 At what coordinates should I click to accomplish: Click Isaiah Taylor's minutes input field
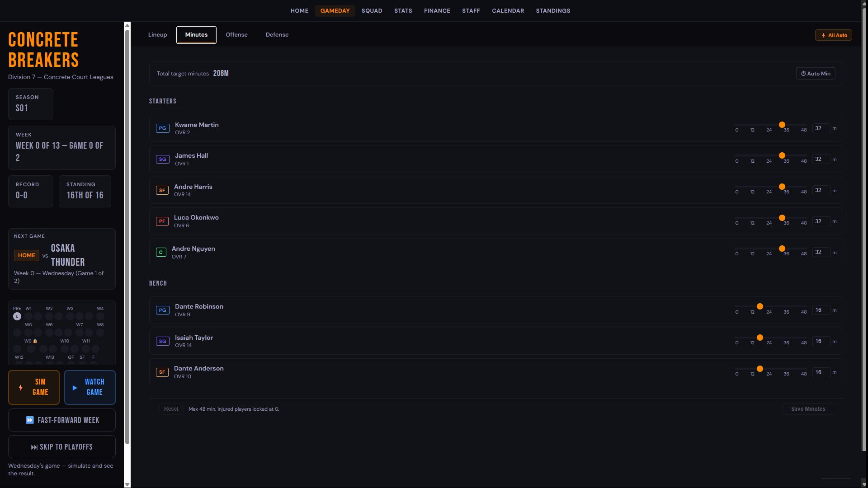coord(821,341)
